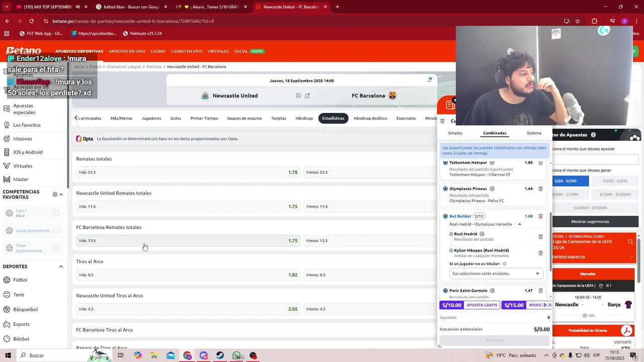Click the bet amount input field
The image size is (644, 362).
pyautogui.click(x=595, y=159)
